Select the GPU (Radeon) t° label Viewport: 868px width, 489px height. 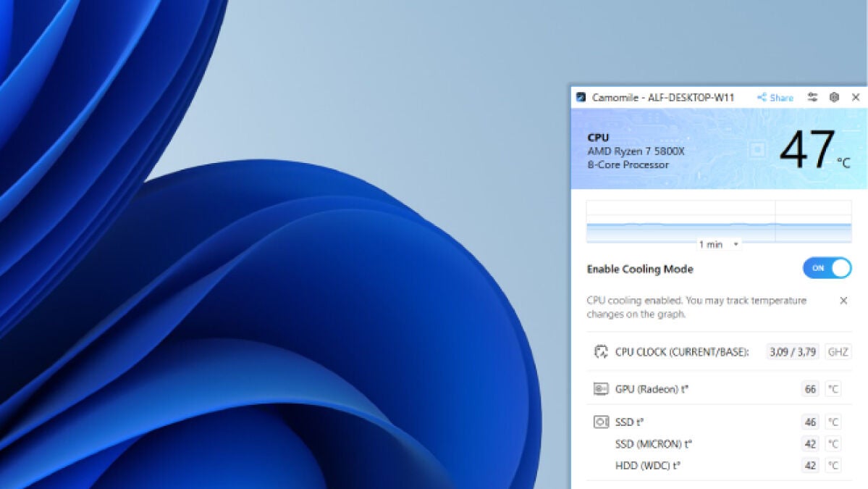click(x=652, y=389)
